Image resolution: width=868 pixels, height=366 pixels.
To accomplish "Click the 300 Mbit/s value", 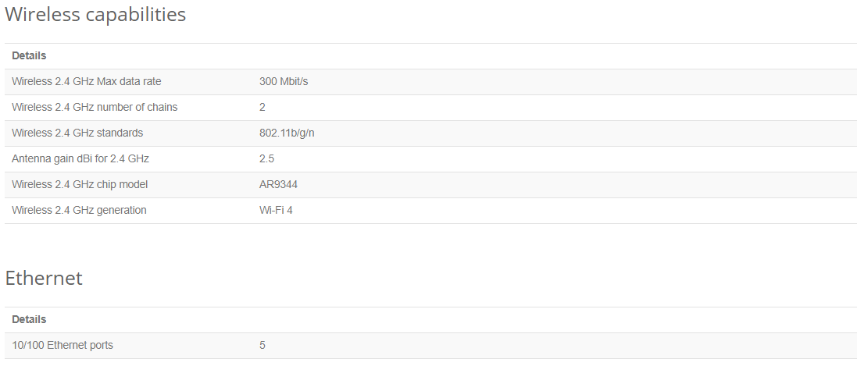I will [284, 81].
